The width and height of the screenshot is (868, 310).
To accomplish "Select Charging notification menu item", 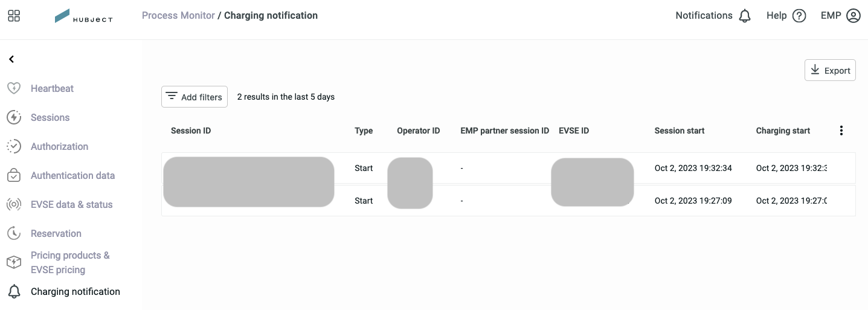I will (x=76, y=291).
